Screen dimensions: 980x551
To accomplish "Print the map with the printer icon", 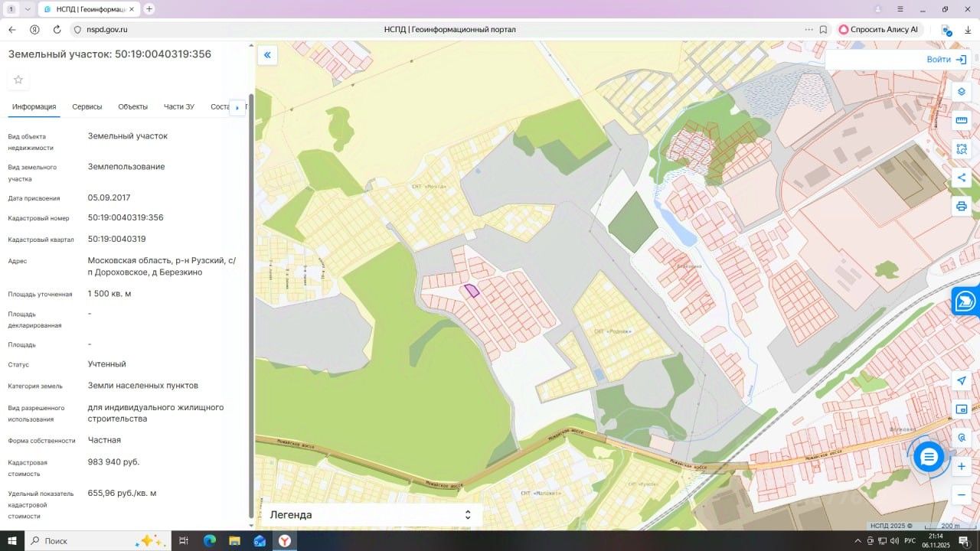I will pos(962,207).
